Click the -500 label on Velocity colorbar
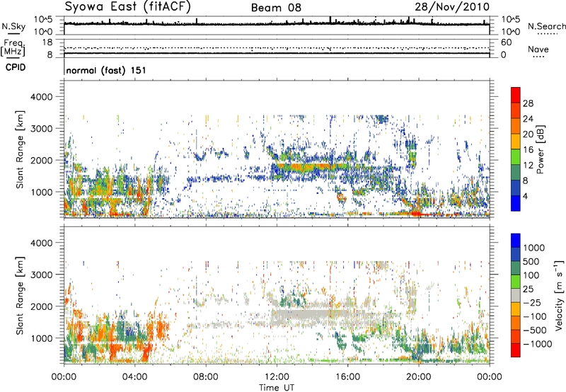 tap(535, 330)
